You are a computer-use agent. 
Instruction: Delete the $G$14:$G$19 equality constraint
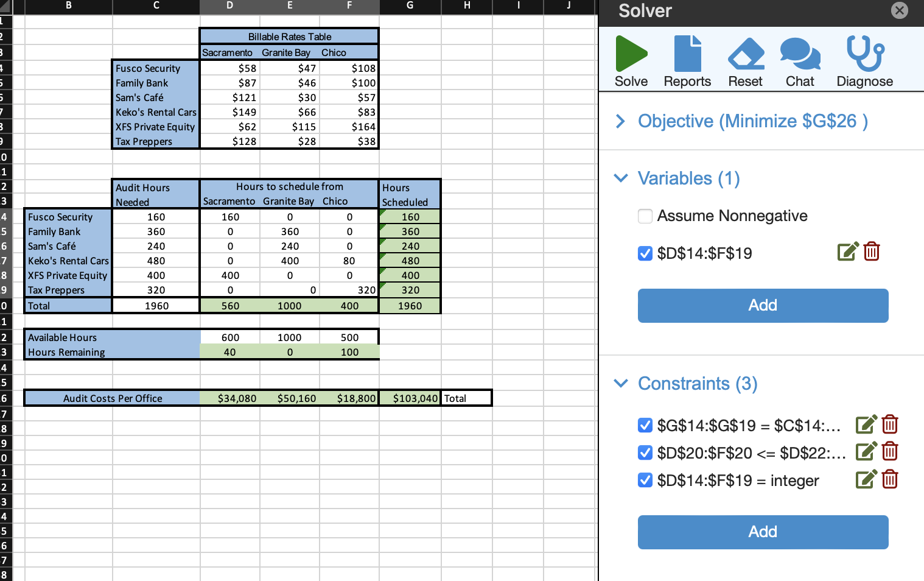pos(890,424)
